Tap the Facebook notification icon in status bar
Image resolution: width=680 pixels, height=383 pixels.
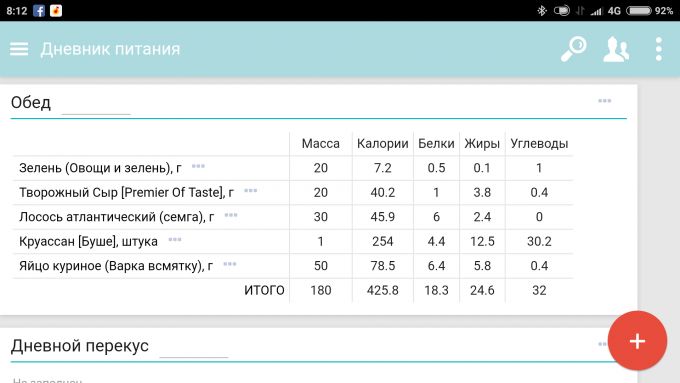(x=39, y=11)
